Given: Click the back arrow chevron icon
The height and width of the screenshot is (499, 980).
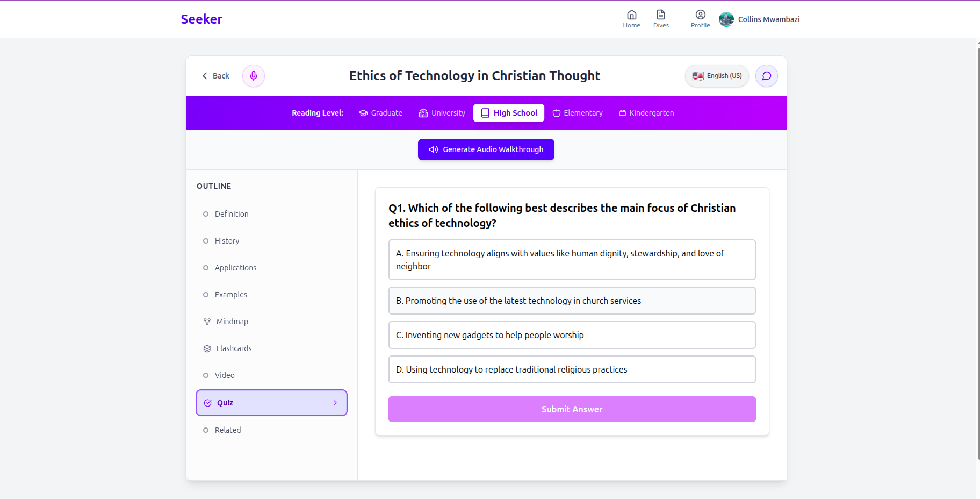Looking at the screenshot, I should click(x=205, y=76).
